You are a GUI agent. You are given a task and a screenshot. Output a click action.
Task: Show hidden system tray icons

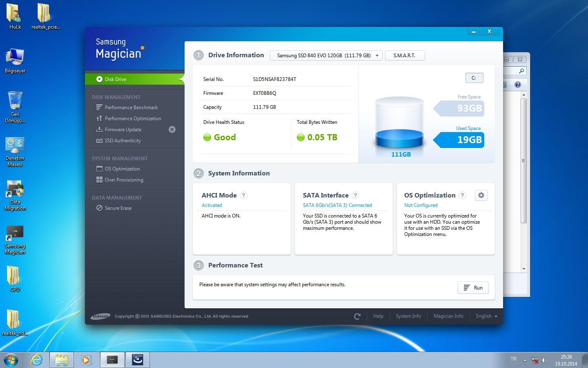(525, 360)
